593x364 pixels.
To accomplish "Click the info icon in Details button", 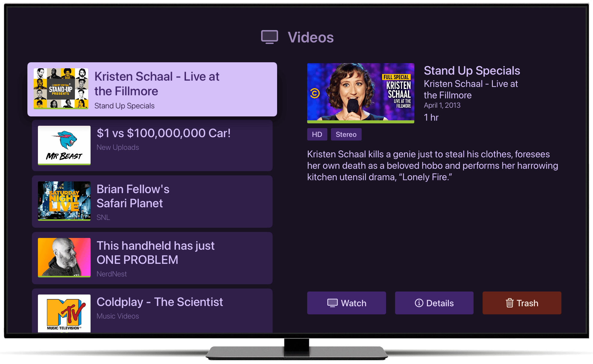I will click(419, 303).
